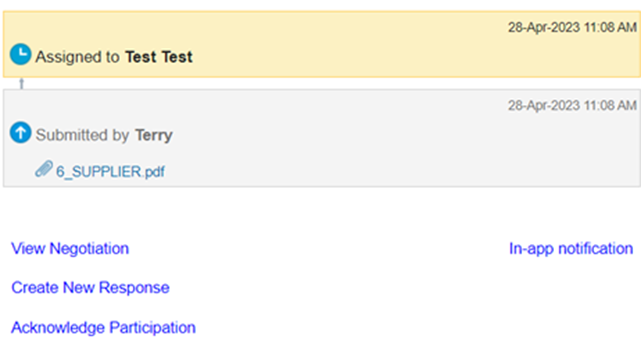Click the 28-Apr-2023 date in the gray entry
Image resolution: width=641 pixels, height=361 pixels.
(x=544, y=106)
